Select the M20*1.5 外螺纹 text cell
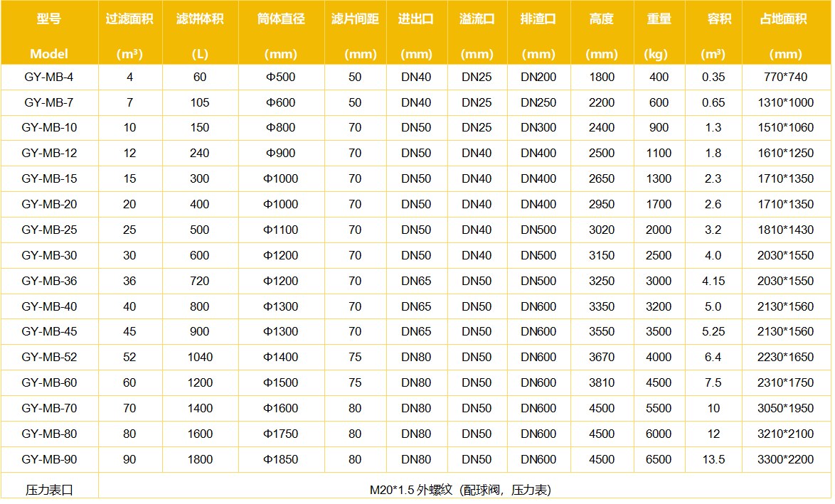Screen dimensions: 835x504 pos(460,489)
